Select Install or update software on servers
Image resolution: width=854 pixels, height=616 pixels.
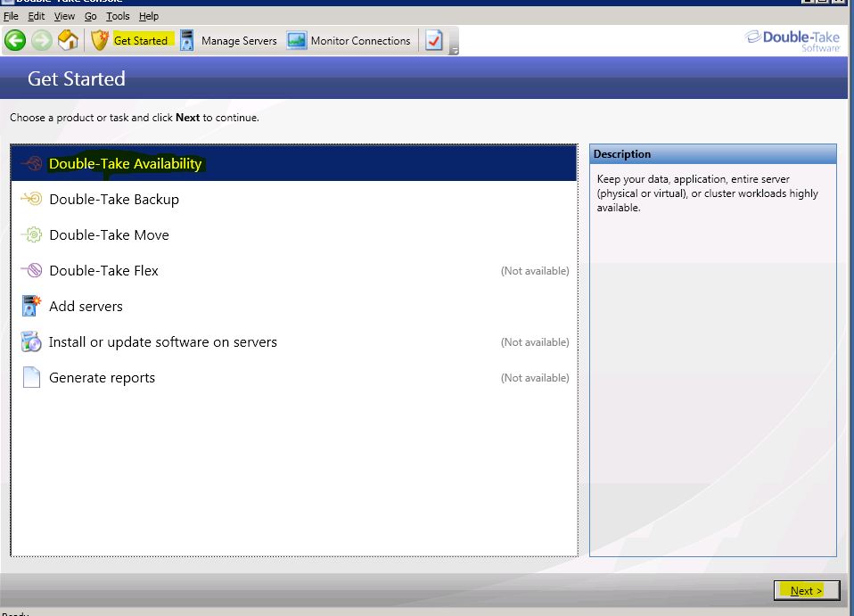point(294,342)
